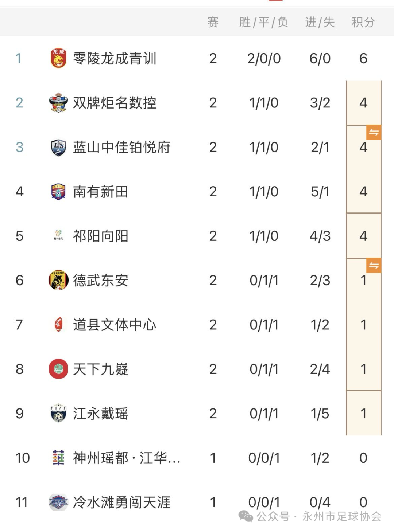Click the 冷水滩勇闯天涯 team logo
The image size is (394, 532).
pos(58,502)
